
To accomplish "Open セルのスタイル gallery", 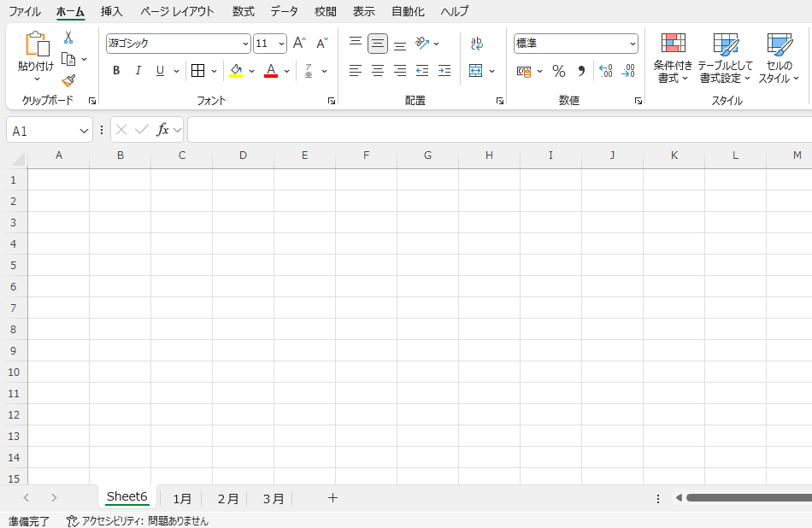I will point(779,58).
